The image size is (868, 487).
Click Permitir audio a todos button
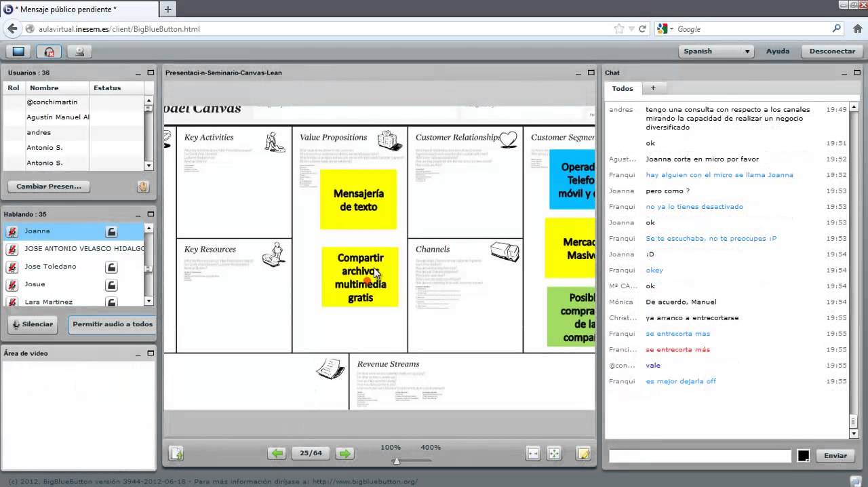[x=112, y=324]
